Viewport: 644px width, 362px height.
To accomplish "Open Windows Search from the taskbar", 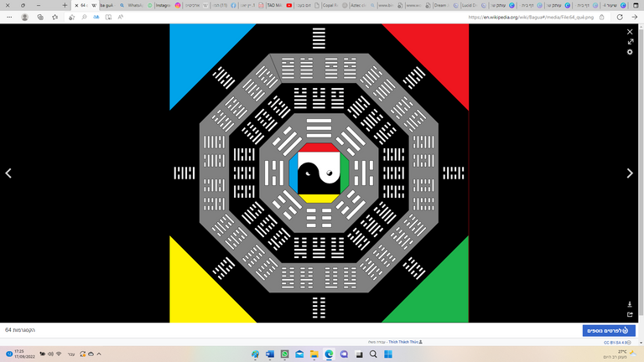I will 375,354.
